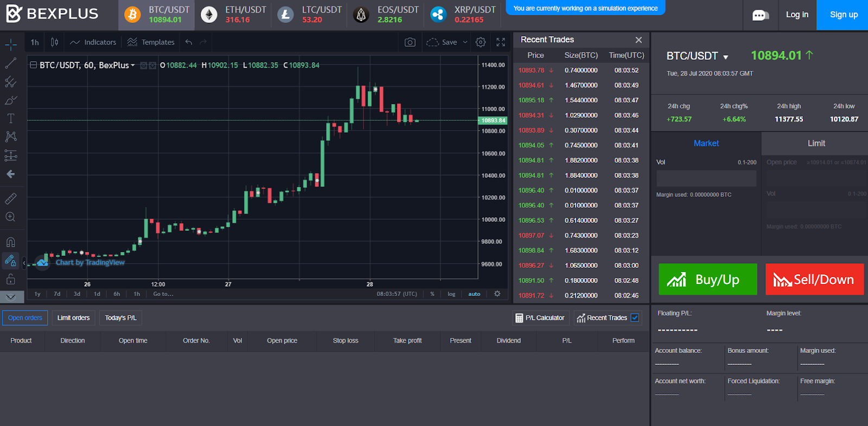Screen dimensions: 868x426
Task: Toggle the Recent Trades checkbox
Action: (x=635, y=318)
